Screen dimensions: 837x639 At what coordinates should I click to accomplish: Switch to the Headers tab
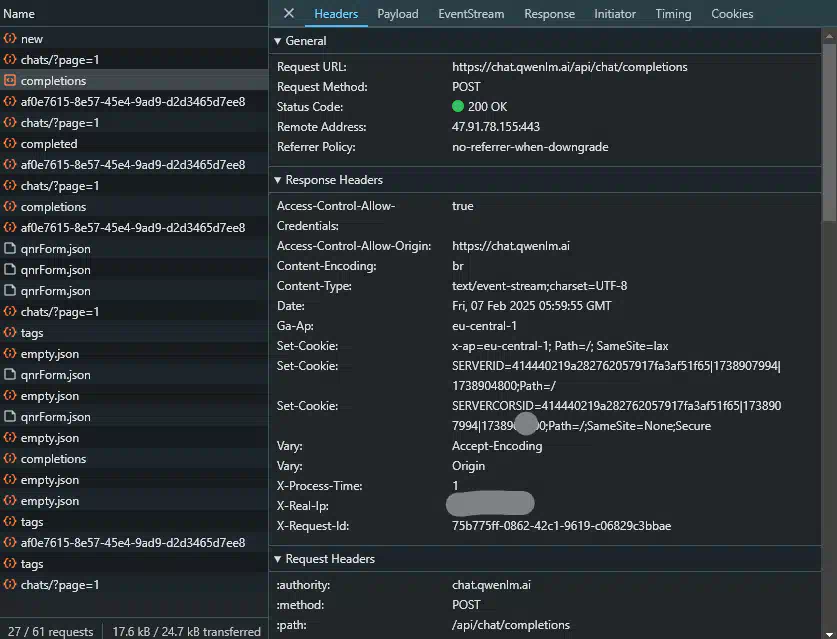(336, 14)
